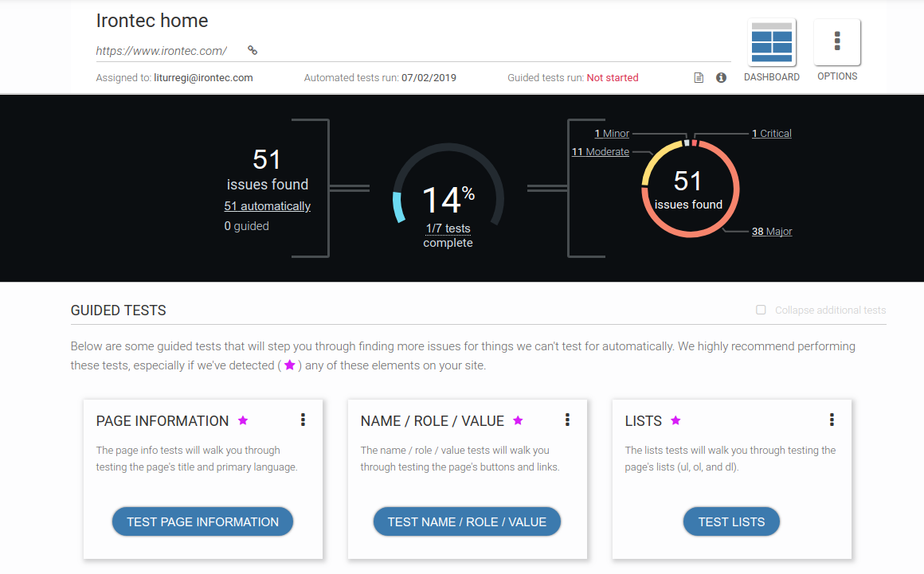Viewport: 924px width, 574px height.
Task: Start the Test Name / Role / Value button
Action: coord(467,521)
